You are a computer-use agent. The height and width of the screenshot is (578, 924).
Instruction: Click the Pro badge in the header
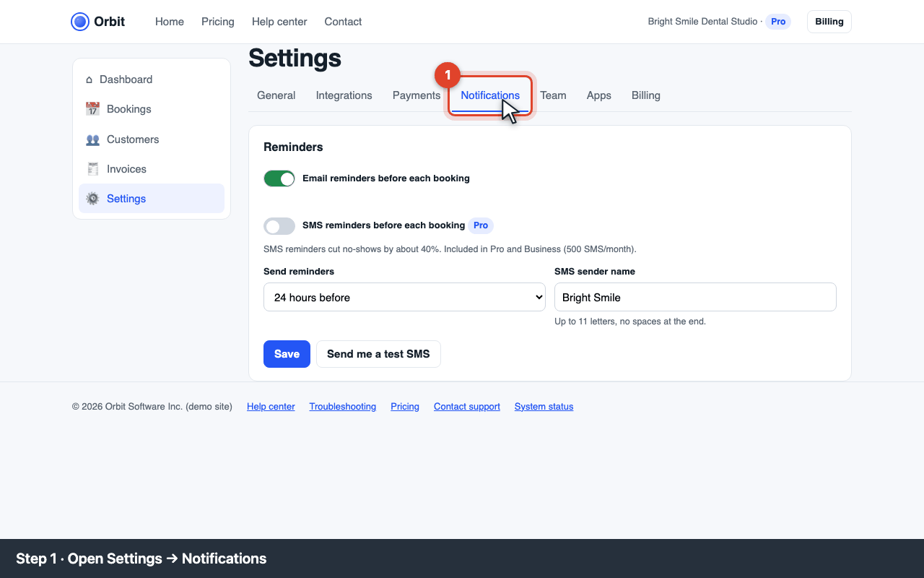tap(778, 22)
